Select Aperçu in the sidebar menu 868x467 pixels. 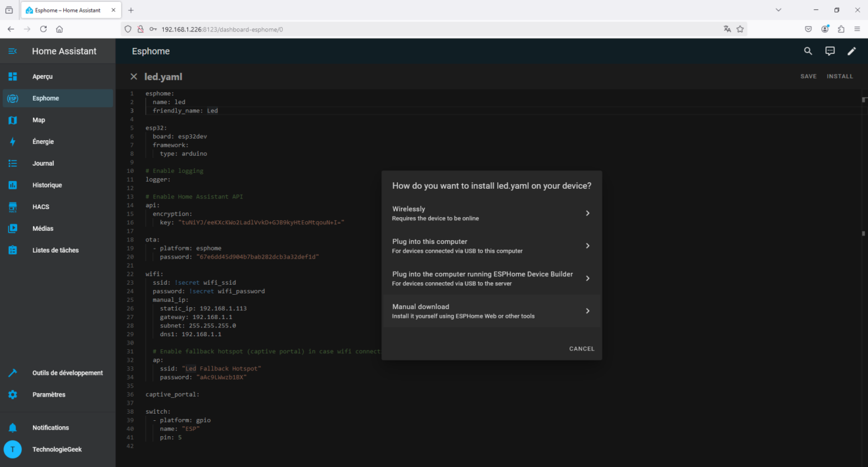[12, 76]
